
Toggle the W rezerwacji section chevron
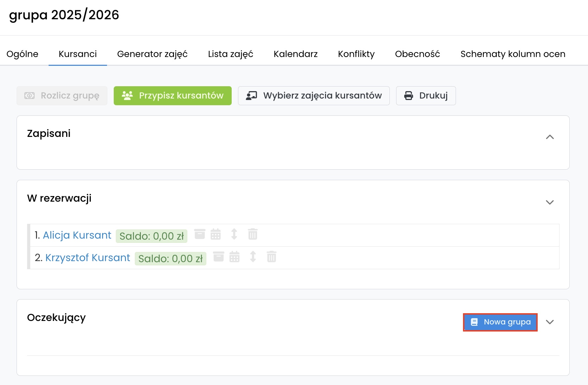tap(550, 202)
